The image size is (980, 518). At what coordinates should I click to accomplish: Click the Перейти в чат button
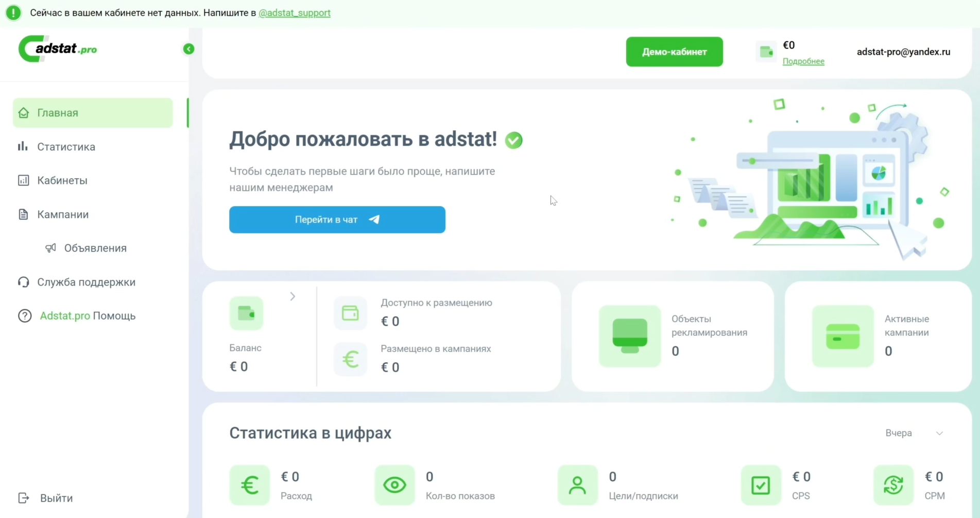[x=337, y=220]
